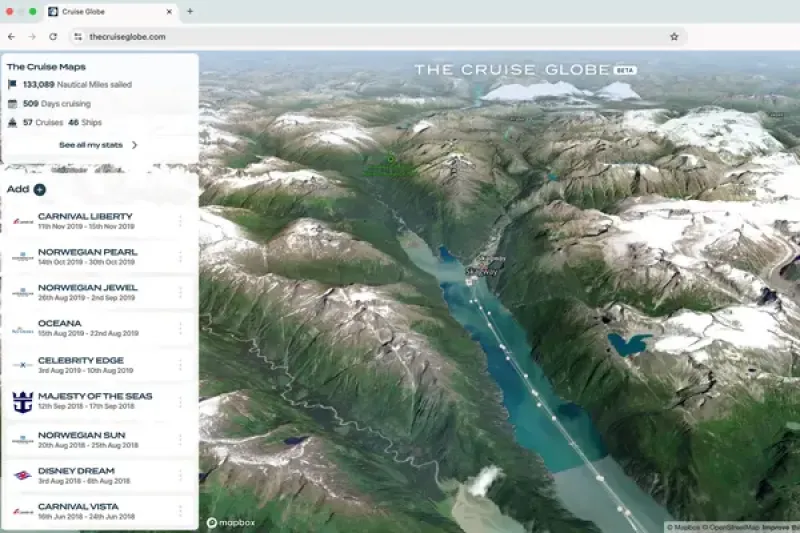Click The Cruise Globe title logo

[x=512, y=70]
